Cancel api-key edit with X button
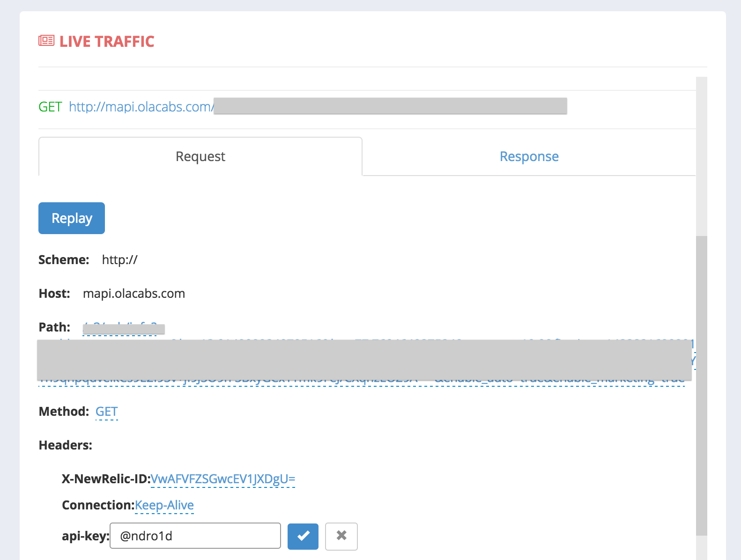Image resolution: width=741 pixels, height=560 pixels. point(341,536)
